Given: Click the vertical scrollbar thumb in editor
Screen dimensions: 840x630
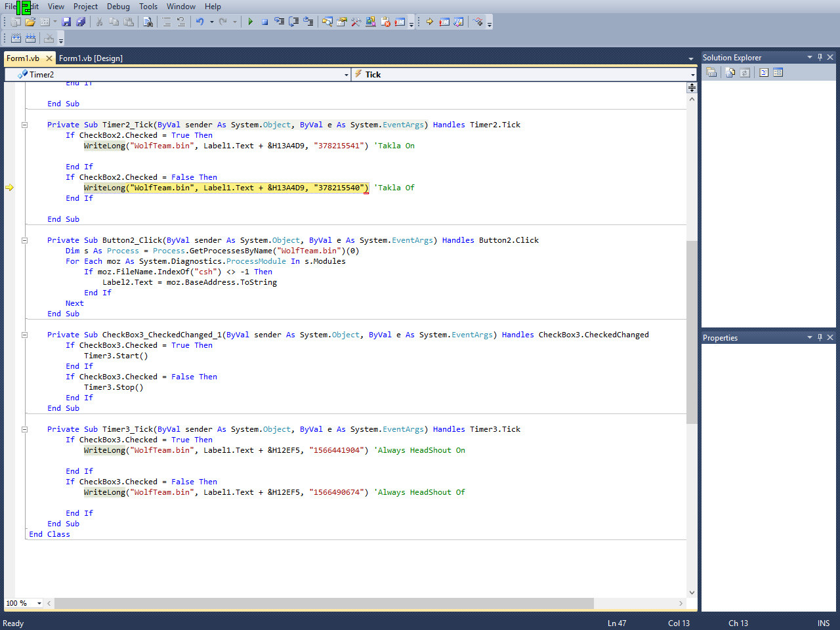Looking at the screenshot, I should pos(692,332).
